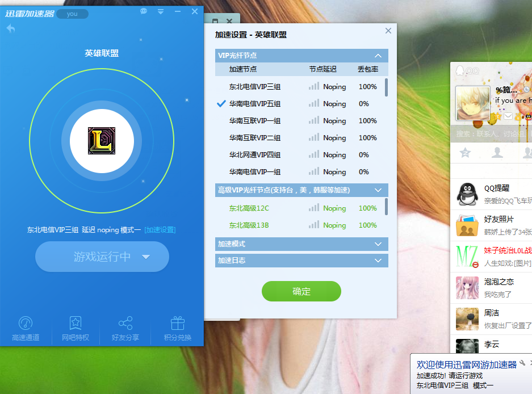Screen dimensions: 532x394
Task: Click the checkmark beside 华南电信VIP五组
Action: pos(221,103)
